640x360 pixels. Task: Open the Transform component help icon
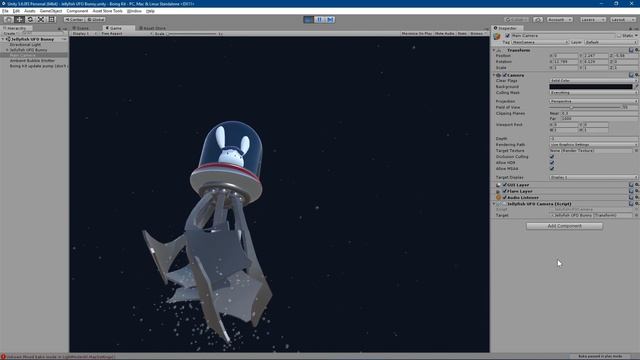tap(631, 50)
